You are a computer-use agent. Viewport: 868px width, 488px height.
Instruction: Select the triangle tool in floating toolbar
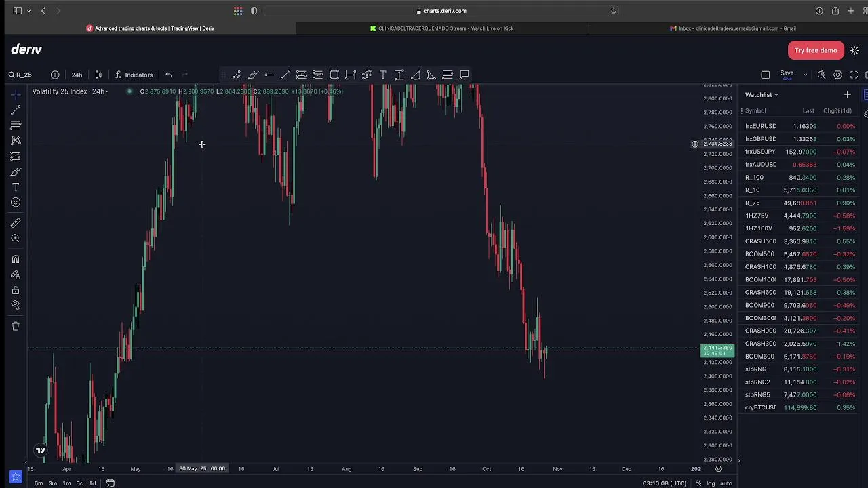click(432, 75)
